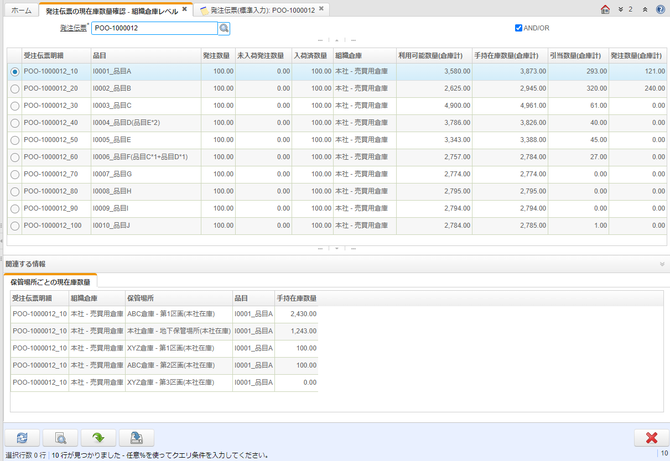Select radio button for POO-1000012_80
The height and width of the screenshot is (461, 670).
(x=15, y=191)
